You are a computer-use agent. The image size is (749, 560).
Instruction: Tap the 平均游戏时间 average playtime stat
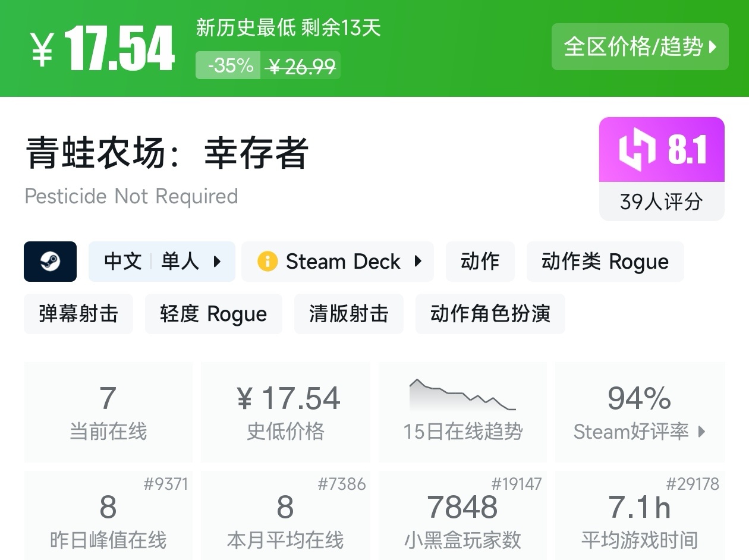tap(639, 516)
